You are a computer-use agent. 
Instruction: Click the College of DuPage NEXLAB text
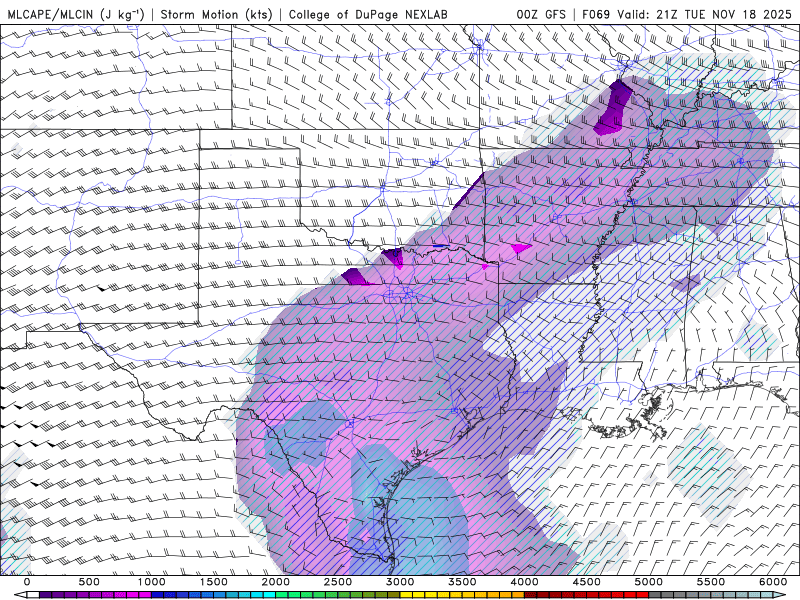(368, 14)
